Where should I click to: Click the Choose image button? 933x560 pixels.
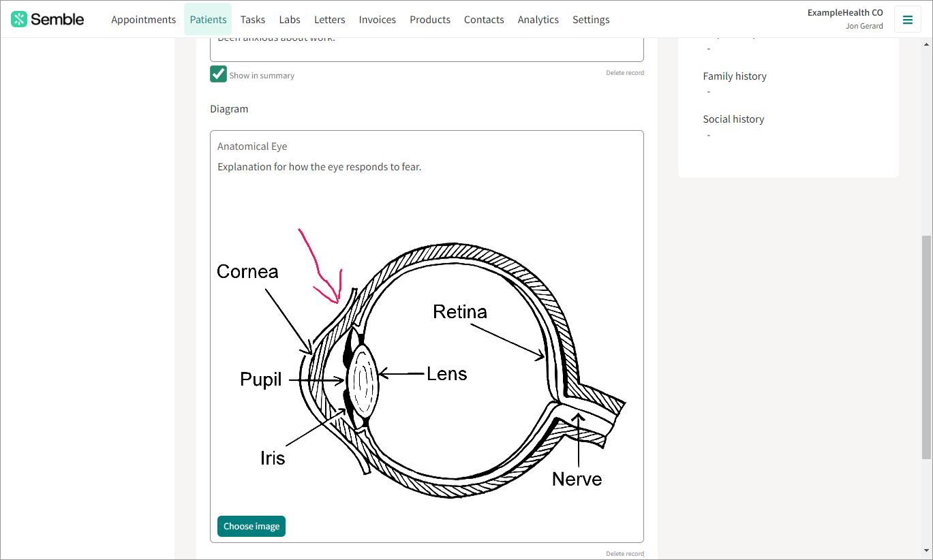[x=251, y=526]
